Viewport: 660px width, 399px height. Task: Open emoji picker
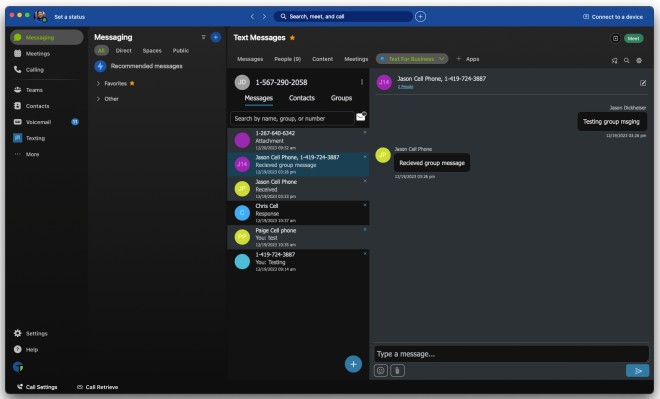pos(381,371)
